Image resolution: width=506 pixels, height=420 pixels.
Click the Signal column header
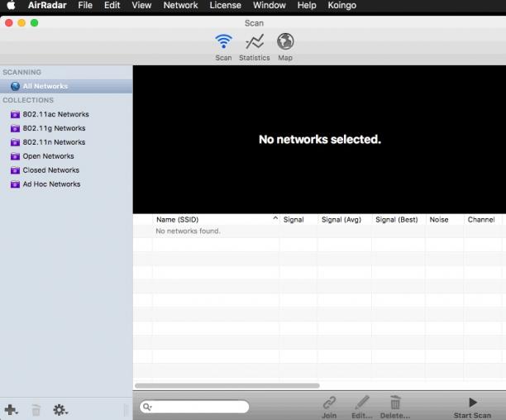298,220
